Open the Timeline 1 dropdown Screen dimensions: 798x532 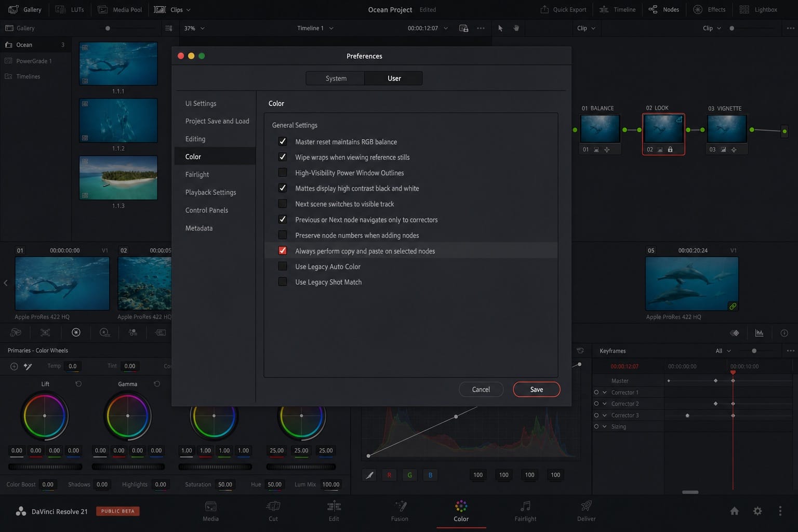tap(315, 28)
